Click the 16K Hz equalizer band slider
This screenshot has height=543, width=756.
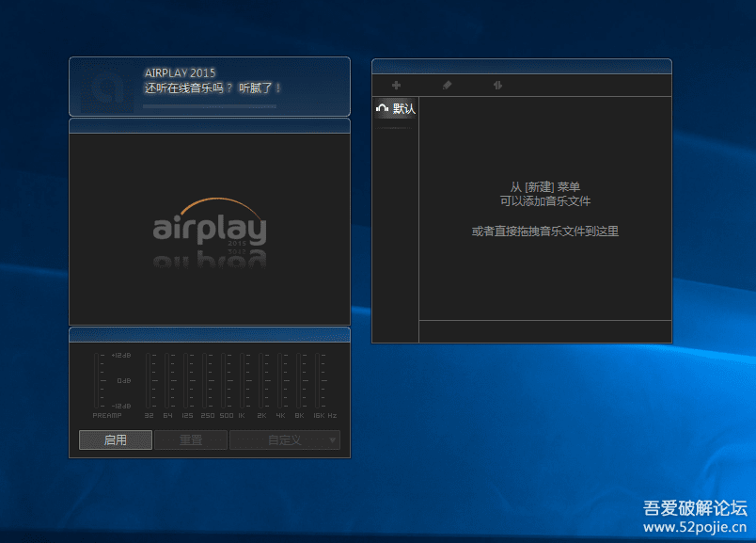point(320,381)
